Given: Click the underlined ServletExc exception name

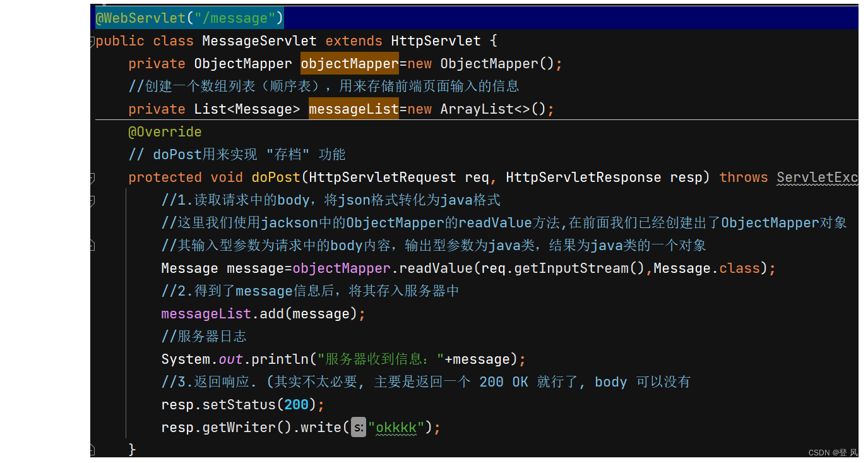Looking at the screenshot, I should [817, 177].
